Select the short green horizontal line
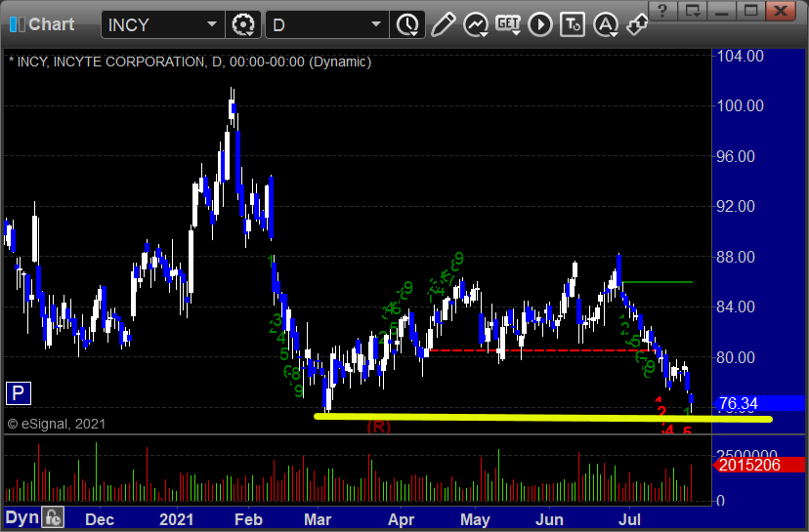This screenshot has height=532, width=809. (658, 282)
